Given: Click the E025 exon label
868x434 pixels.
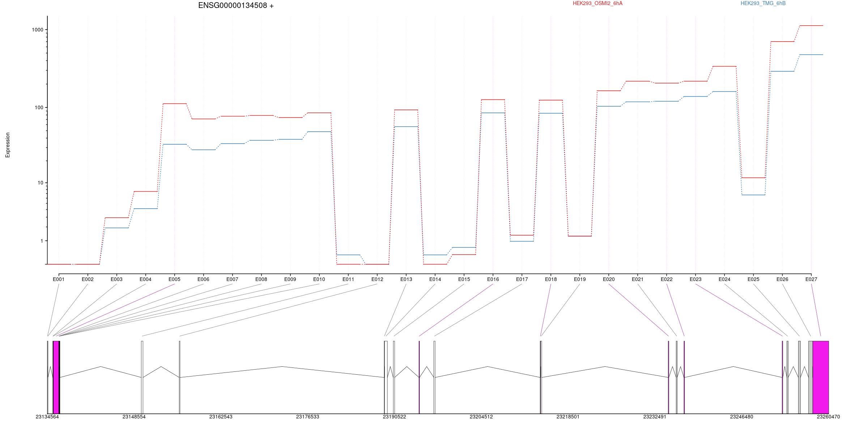Looking at the screenshot, I should click(753, 279).
